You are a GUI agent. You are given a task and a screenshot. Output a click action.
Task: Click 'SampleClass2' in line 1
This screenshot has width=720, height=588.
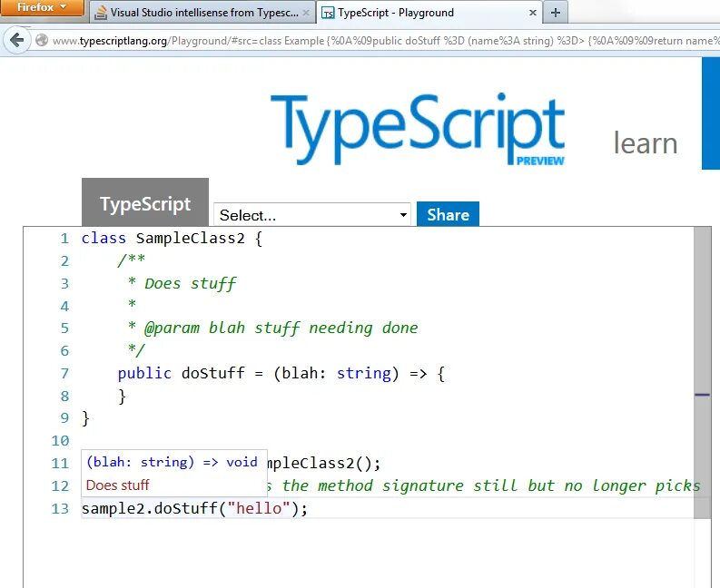tap(190, 239)
